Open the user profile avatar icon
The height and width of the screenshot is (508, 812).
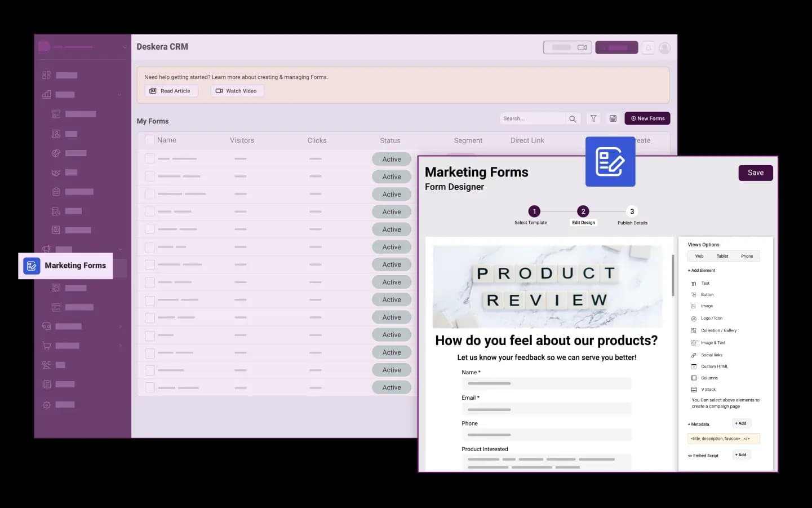pyautogui.click(x=665, y=48)
